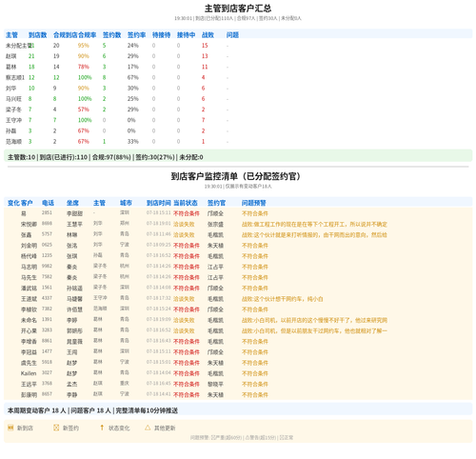This screenshot has height=459, width=476.
Task: Click 不符合条件 status in Kailen row
Action: coord(187,373)
